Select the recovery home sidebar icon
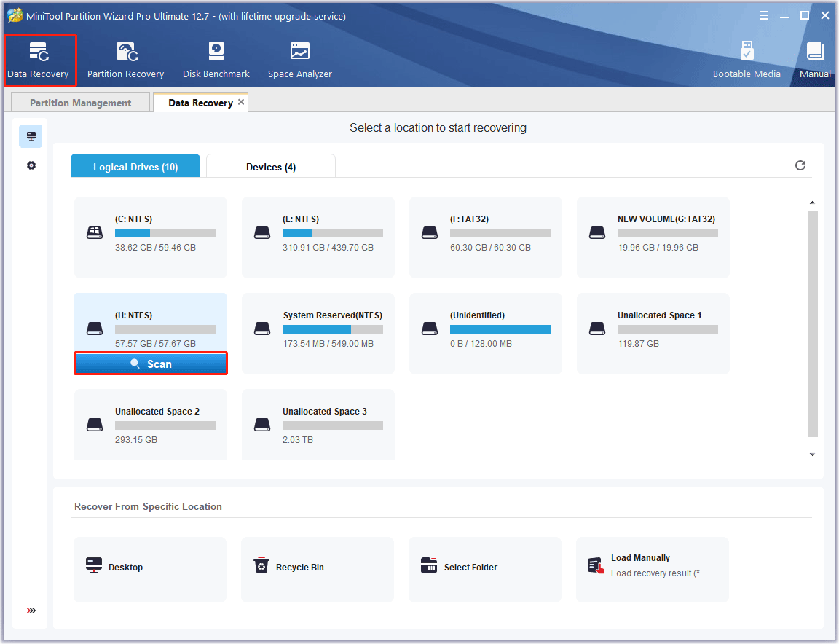This screenshot has width=839, height=644. (31, 136)
